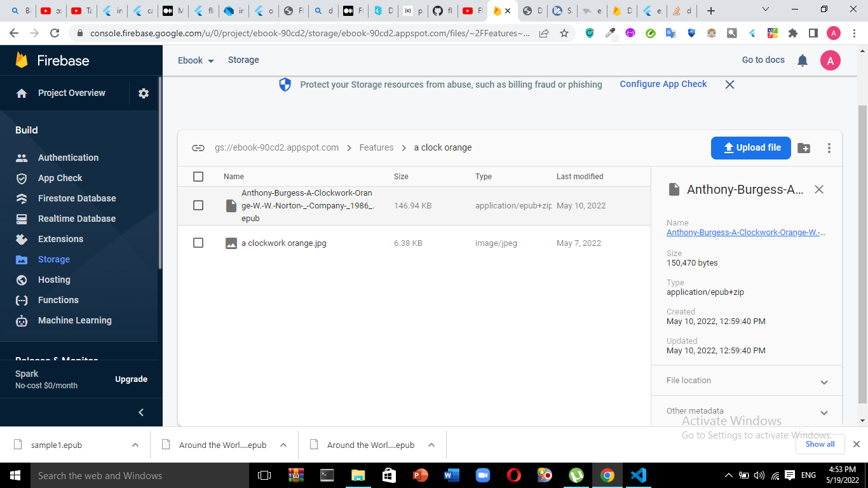Click the Authentication people icon in sidebar
This screenshot has height=488, width=868.
pyautogui.click(x=22, y=158)
